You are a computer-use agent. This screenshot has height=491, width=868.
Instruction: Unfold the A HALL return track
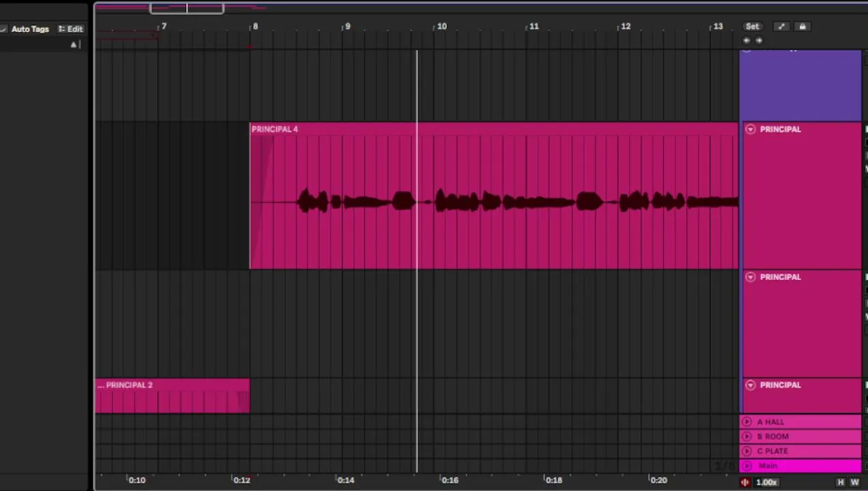(x=747, y=422)
